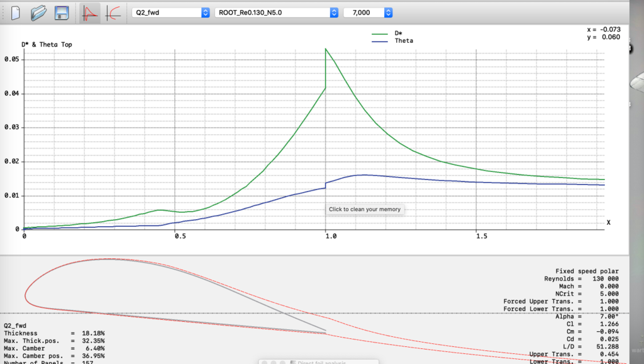Click the Q2_fwd foil name above Thickness
This screenshot has height=364, width=644.
pos(14,326)
